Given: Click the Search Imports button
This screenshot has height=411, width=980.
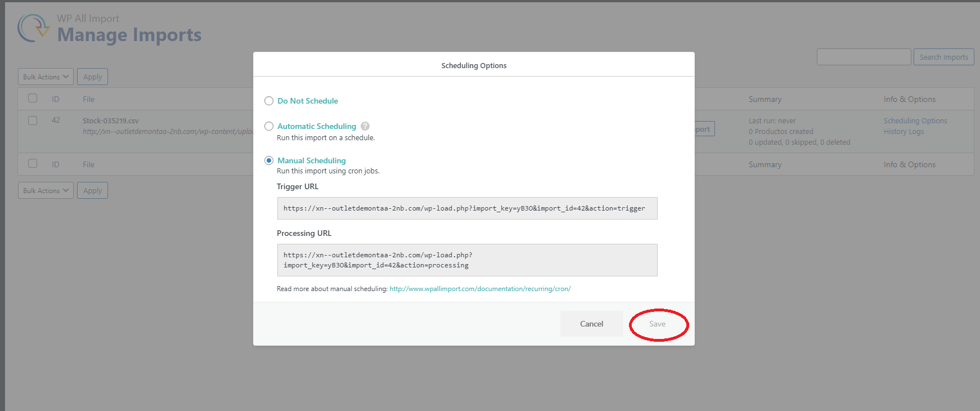Looking at the screenshot, I should pyautogui.click(x=943, y=57).
